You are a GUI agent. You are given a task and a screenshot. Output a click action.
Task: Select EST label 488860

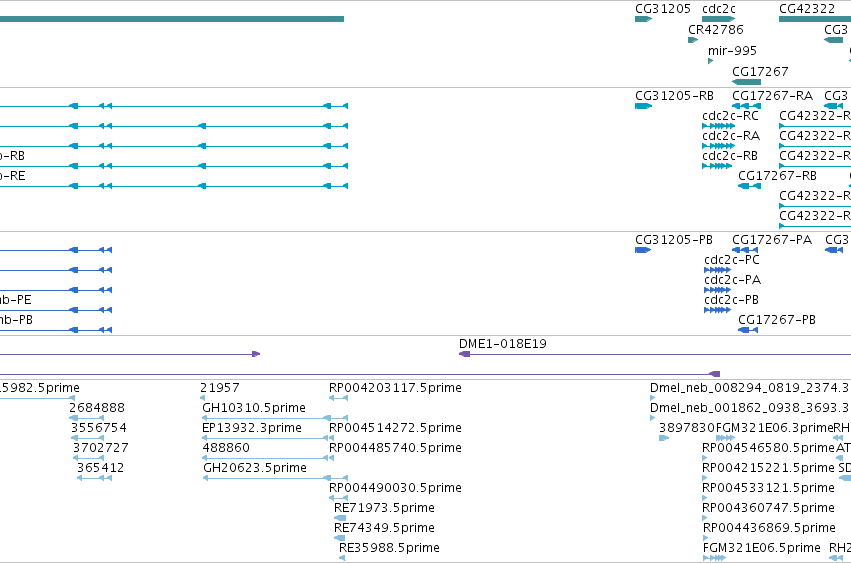(226, 448)
